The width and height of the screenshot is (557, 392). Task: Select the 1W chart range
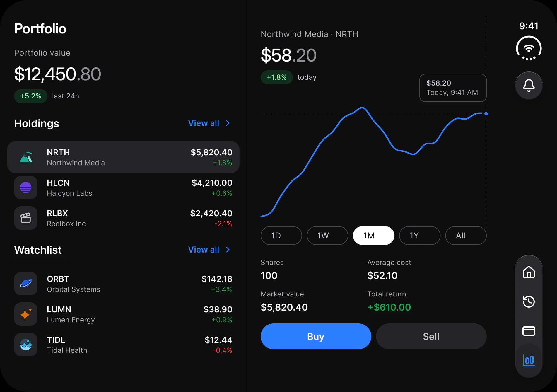(327, 236)
